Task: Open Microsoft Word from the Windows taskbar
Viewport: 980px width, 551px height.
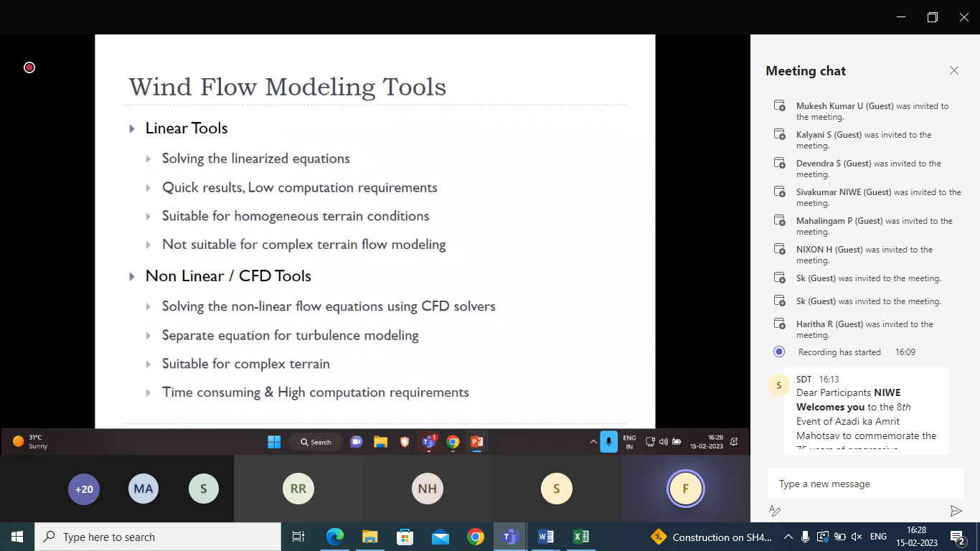Action: click(545, 537)
